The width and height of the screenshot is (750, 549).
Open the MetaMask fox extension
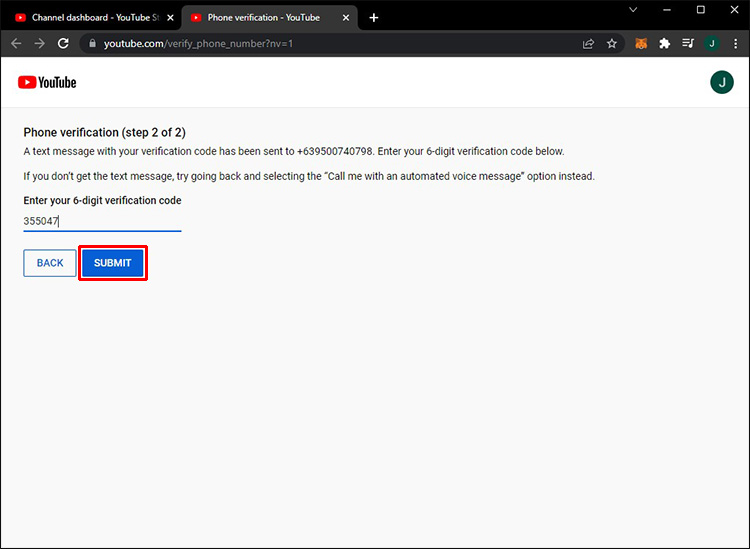point(641,44)
